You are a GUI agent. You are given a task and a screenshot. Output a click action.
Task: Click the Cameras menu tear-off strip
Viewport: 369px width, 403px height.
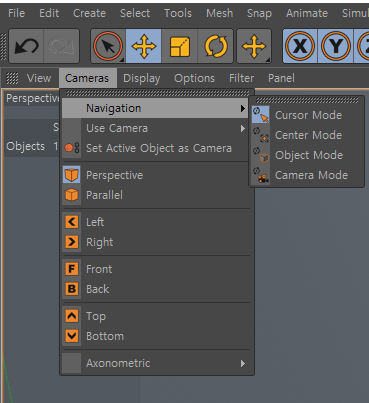tap(157, 93)
